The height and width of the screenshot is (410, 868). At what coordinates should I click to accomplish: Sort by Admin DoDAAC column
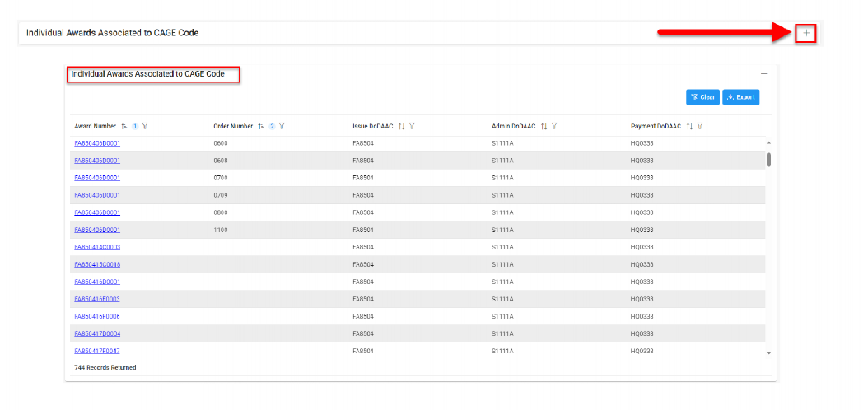[544, 126]
